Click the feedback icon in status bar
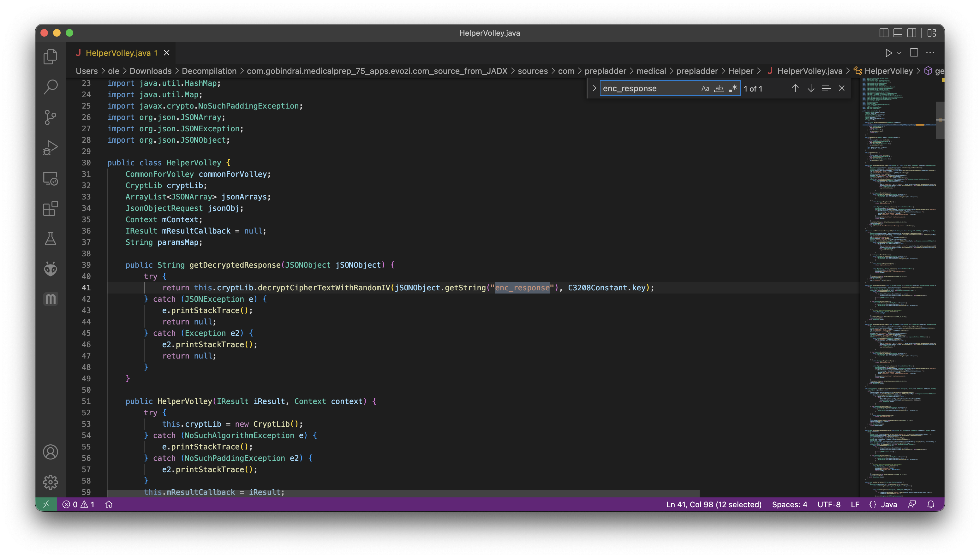Viewport: 980px width, 558px height. click(x=912, y=504)
